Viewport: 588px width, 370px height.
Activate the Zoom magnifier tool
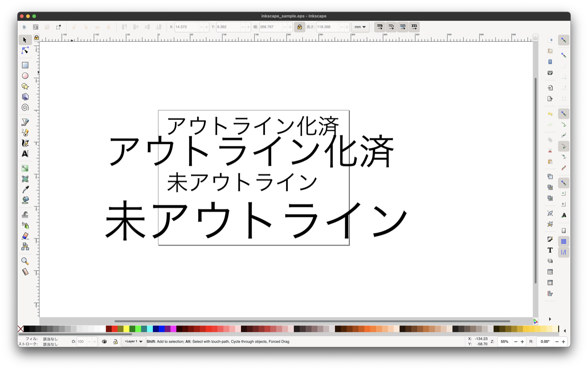point(25,261)
